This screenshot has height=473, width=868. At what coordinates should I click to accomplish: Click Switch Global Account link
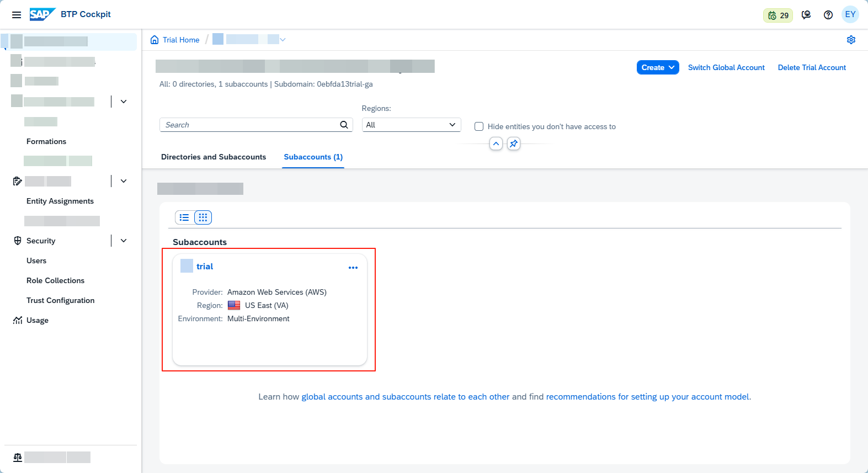726,67
